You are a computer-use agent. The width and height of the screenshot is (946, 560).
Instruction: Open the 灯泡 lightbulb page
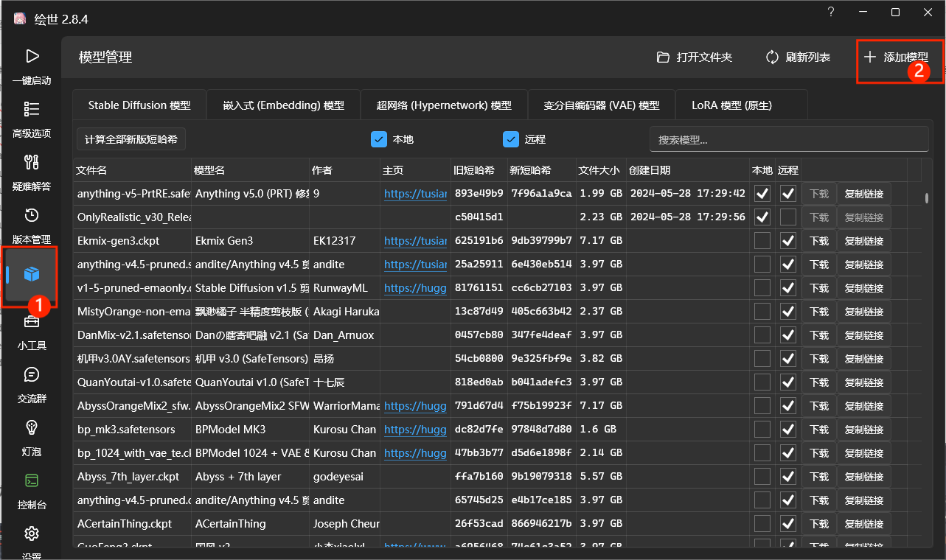pos(32,438)
